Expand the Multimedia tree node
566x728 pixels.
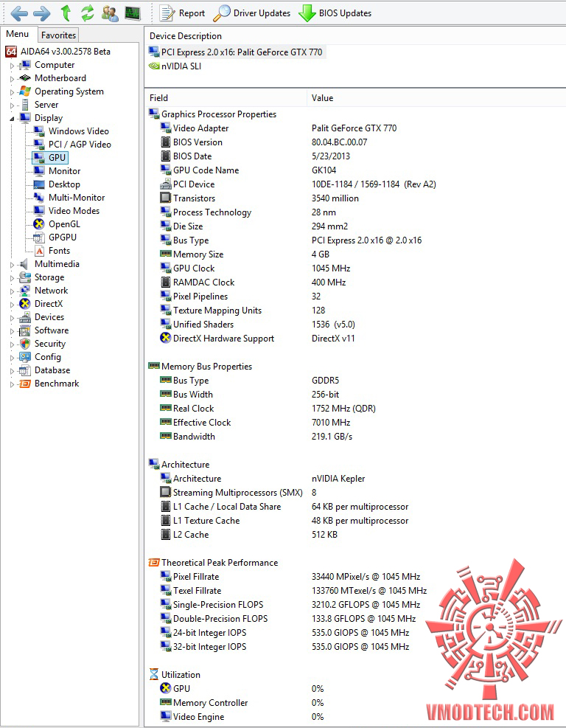[x=13, y=265]
